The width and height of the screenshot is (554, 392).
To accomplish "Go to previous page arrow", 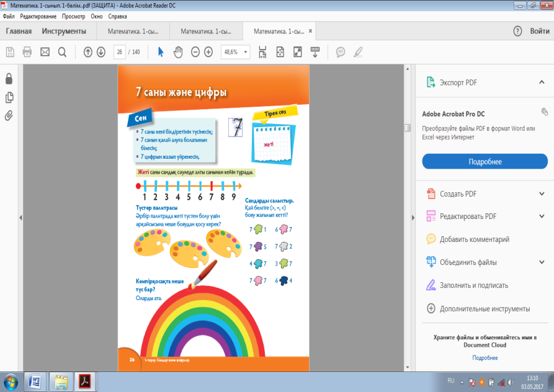I will tap(88, 52).
